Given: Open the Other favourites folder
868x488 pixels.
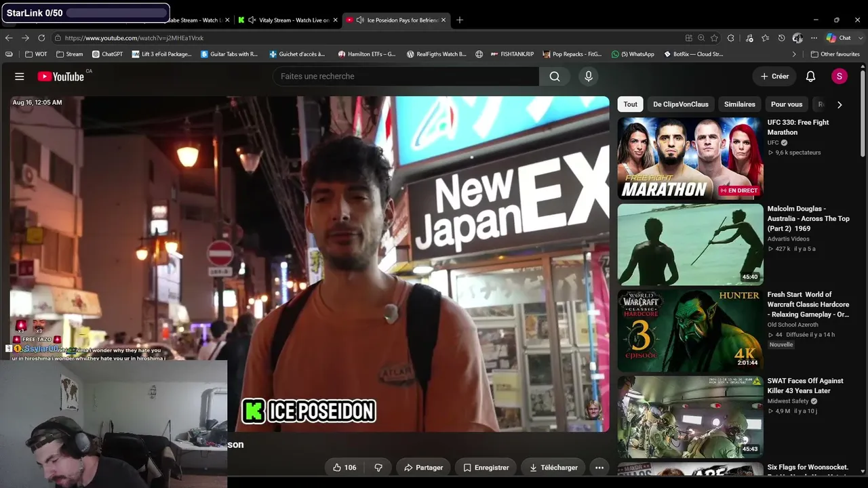Looking at the screenshot, I should 835,54.
